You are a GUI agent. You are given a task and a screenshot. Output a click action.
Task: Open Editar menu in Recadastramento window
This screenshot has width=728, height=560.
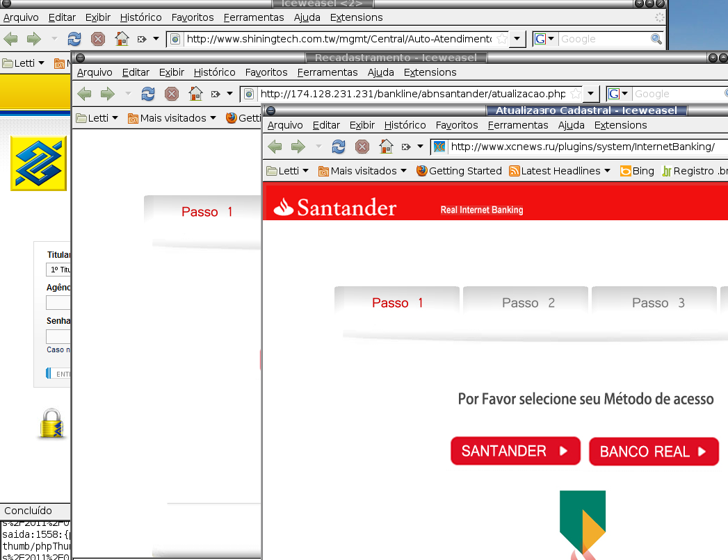(136, 72)
